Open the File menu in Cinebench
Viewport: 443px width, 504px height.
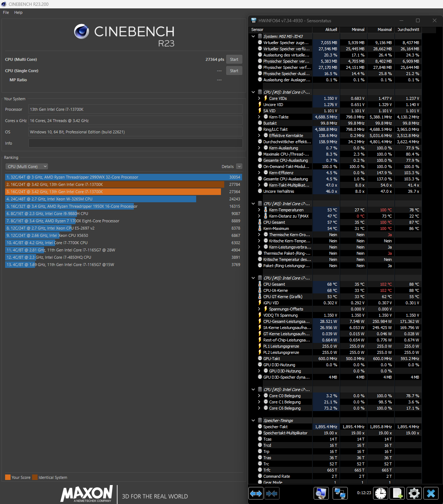(5, 12)
